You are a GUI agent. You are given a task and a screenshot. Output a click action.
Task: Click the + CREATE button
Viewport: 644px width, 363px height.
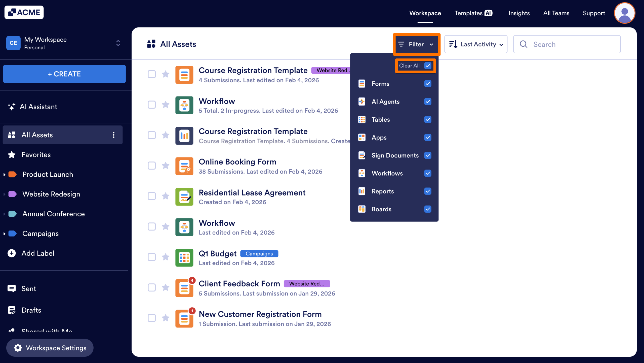click(64, 74)
